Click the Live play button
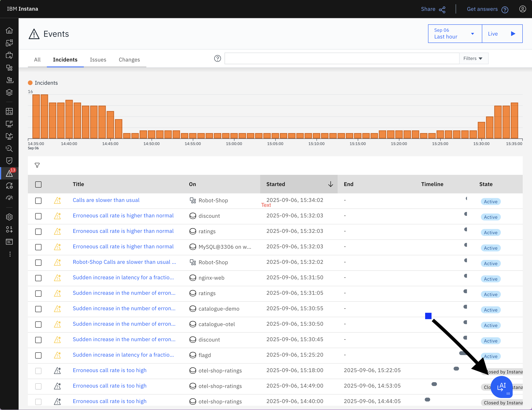Image resolution: width=532 pixels, height=410 pixels. point(502,34)
